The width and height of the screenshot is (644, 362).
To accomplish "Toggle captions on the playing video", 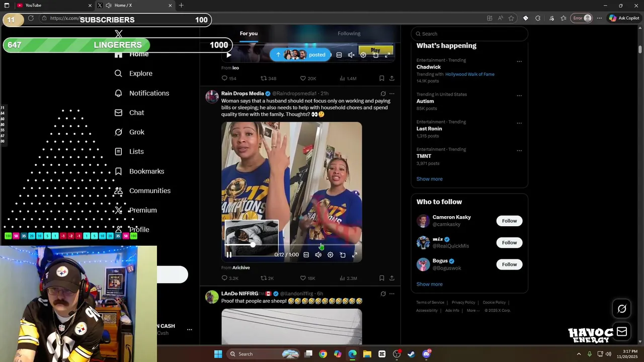I will tap(306, 255).
